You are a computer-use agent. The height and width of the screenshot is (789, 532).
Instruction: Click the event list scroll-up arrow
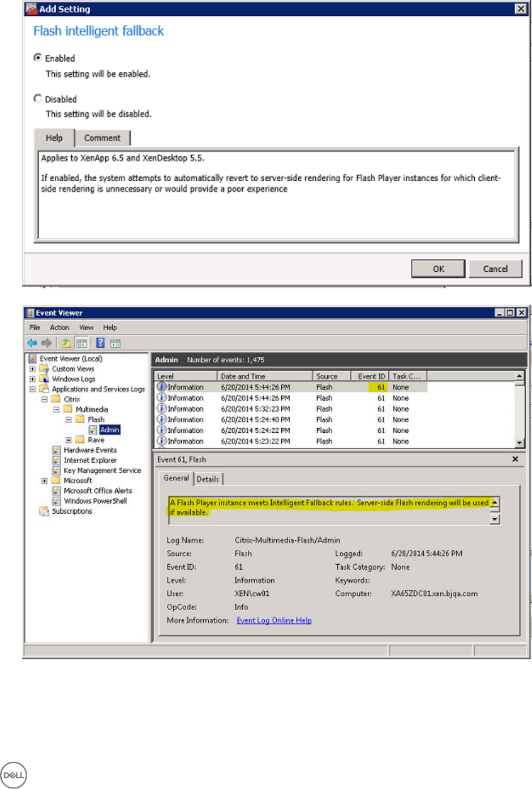(x=520, y=376)
